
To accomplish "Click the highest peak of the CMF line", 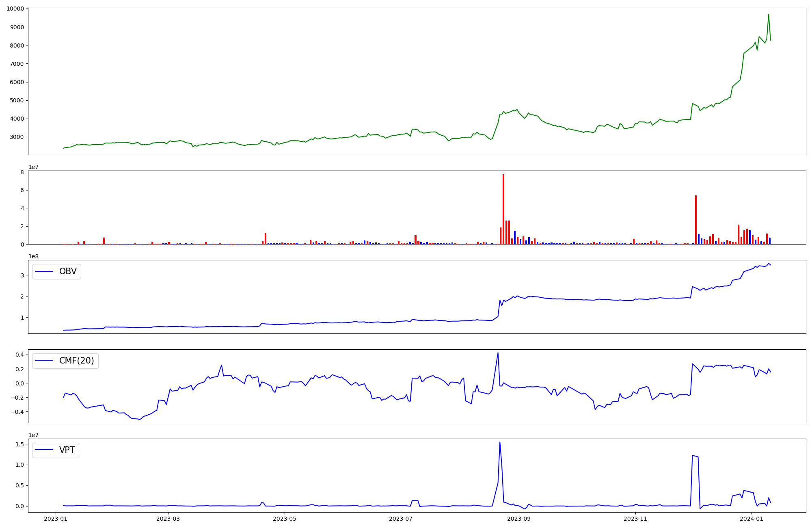I will click(498, 353).
